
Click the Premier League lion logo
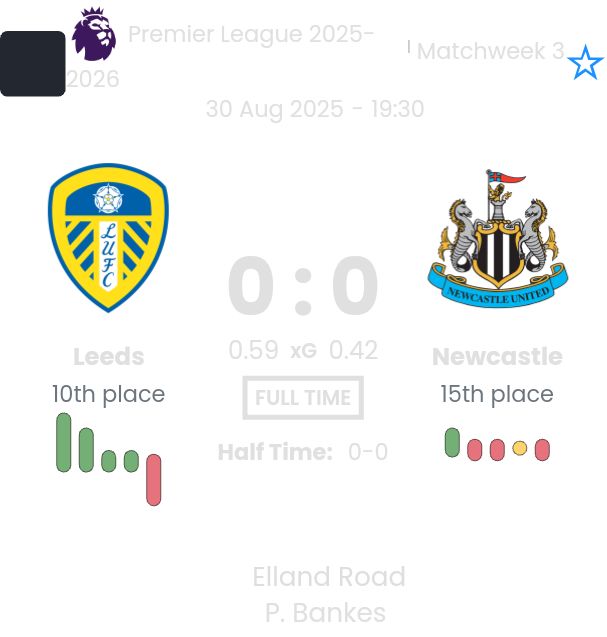pos(94,34)
